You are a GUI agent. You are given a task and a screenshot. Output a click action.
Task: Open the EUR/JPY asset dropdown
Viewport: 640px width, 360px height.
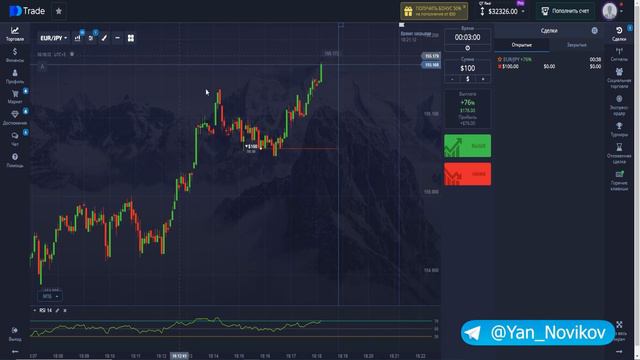(x=53, y=38)
